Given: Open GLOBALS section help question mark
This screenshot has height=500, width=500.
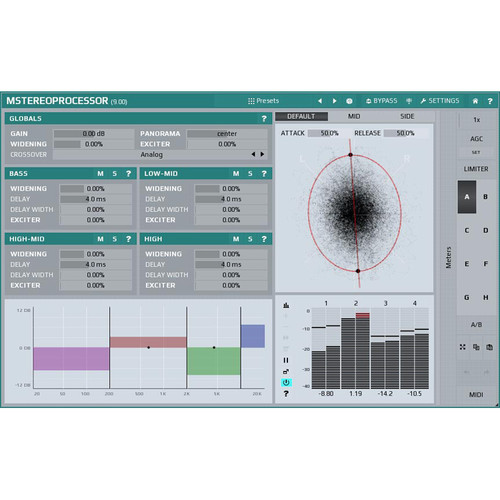Looking at the screenshot, I should coord(264,119).
